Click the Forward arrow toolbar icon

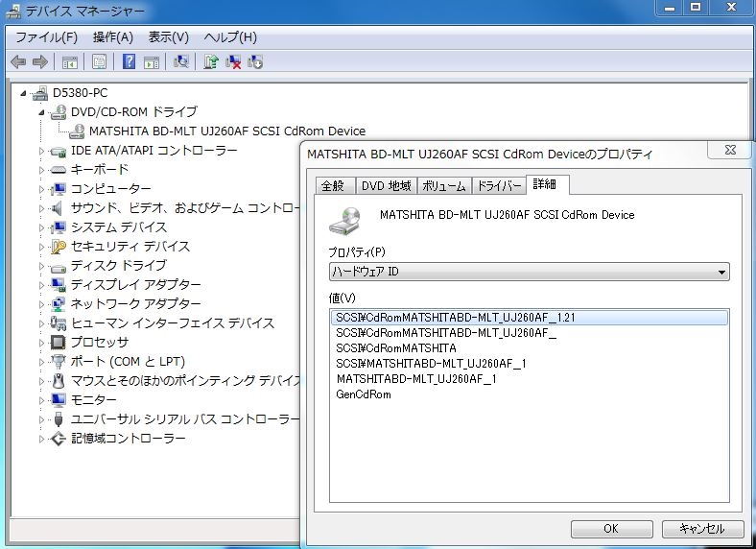pyautogui.click(x=40, y=61)
